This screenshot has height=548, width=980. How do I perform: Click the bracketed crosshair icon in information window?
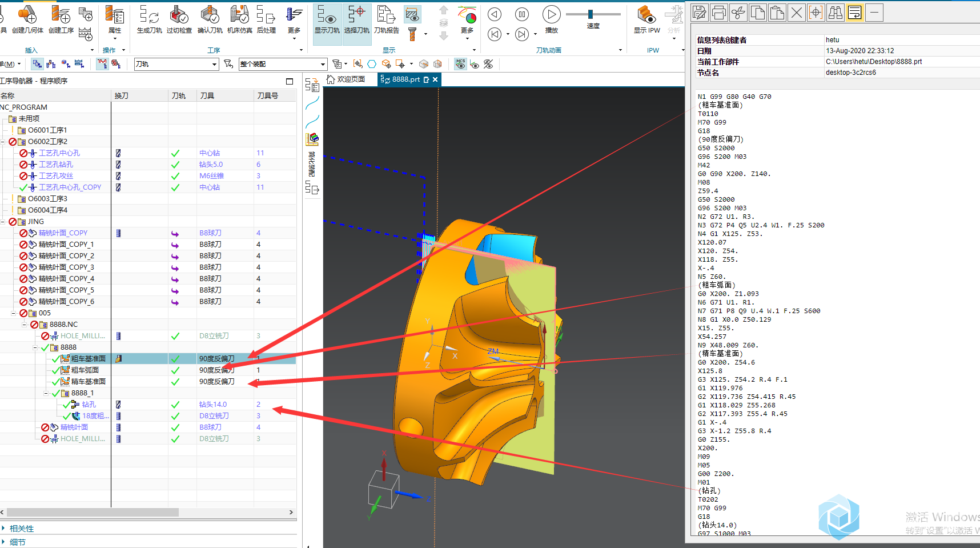[x=816, y=12]
